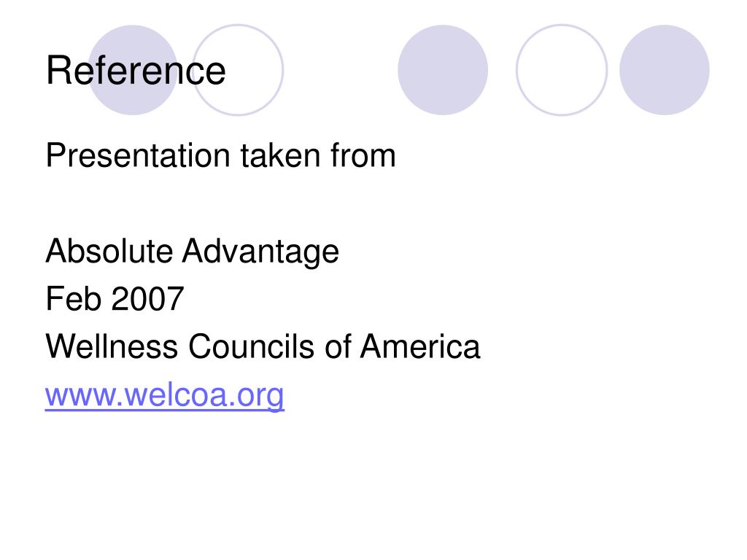Click the word 'America'
This screenshot has height=560, width=747.
(420, 346)
